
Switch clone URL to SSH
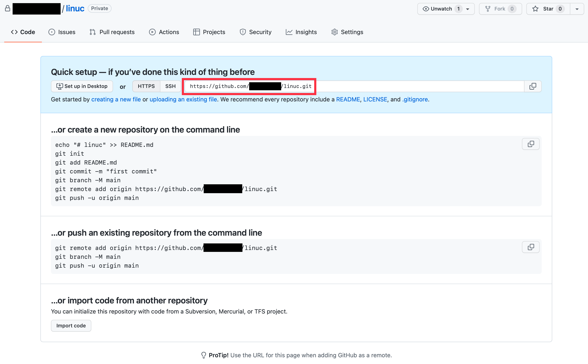point(170,86)
